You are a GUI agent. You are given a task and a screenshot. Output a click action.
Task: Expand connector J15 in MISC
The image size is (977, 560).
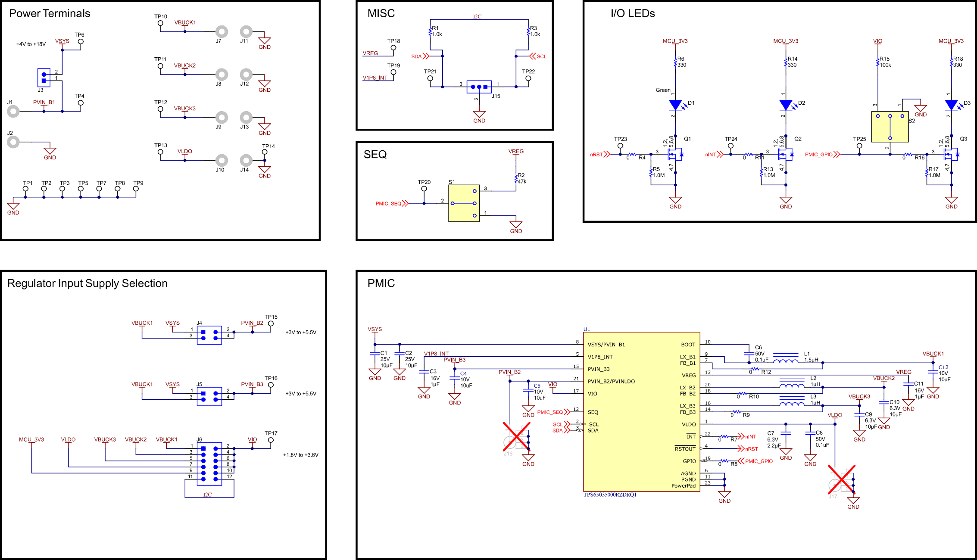tap(480, 86)
